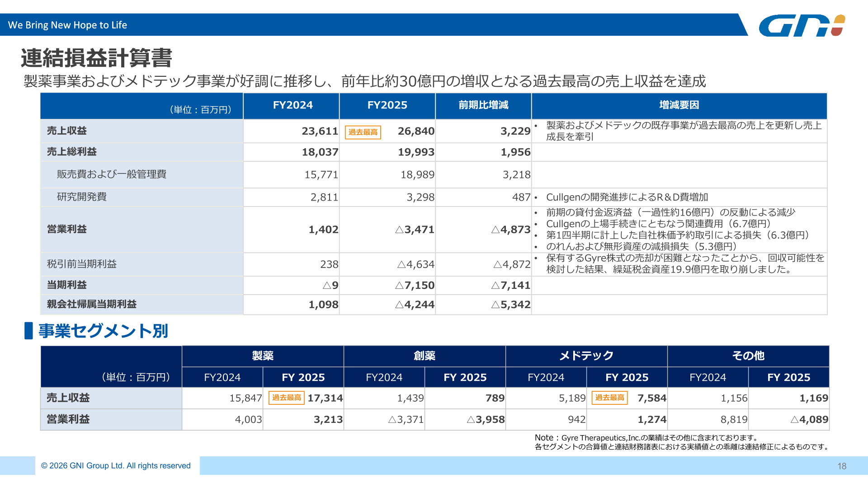Click the その他 segment header
Image resolution: width=868 pixels, height=488 pixels.
(748, 356)
